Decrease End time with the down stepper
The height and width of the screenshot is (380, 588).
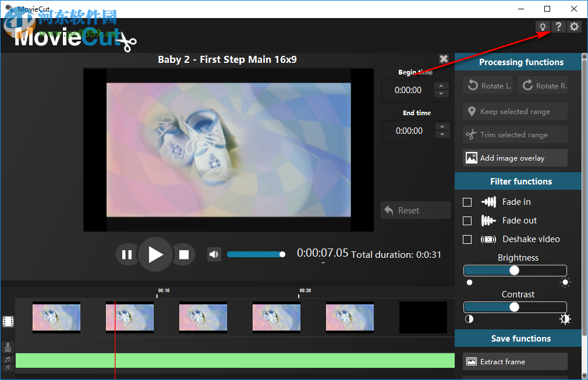pyautogui.click(x=442, y=134)
